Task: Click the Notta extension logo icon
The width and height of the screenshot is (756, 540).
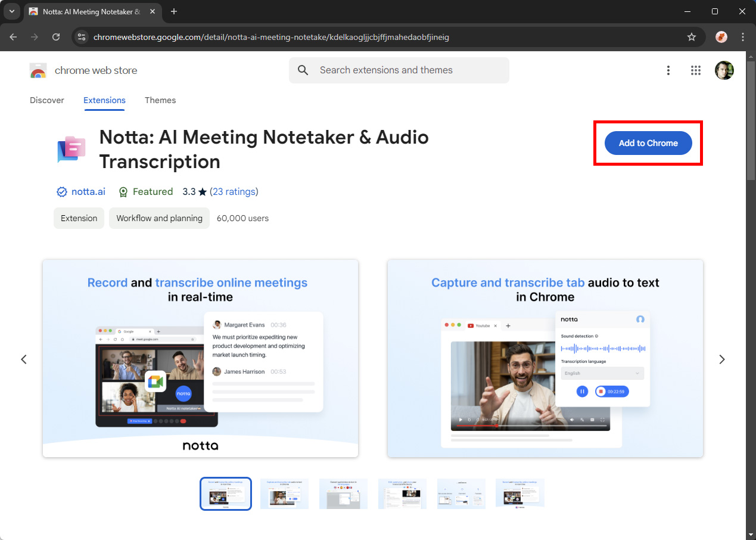Action: pyautogui.click(x=71, y=149)
